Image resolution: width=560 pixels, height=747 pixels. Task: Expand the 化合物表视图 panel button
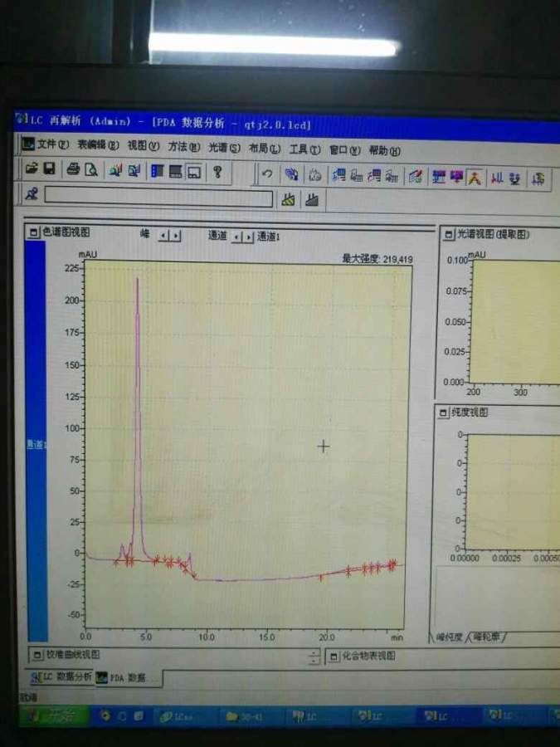click(x=334, y=657)
